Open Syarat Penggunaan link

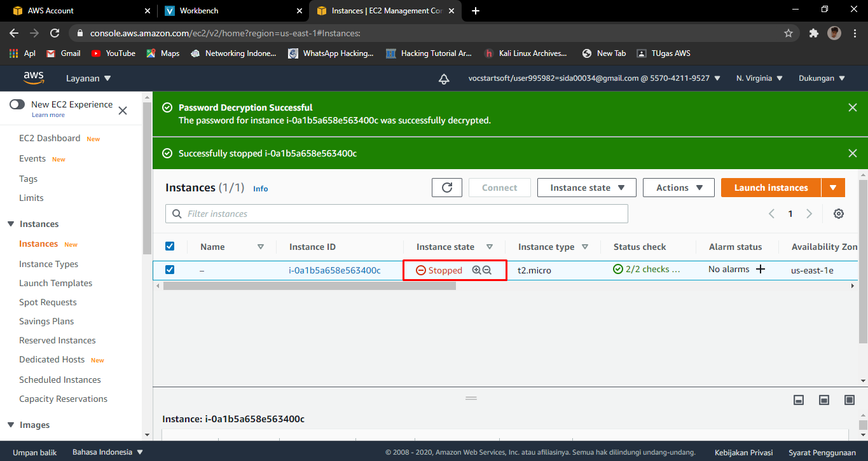pos(822,452)
